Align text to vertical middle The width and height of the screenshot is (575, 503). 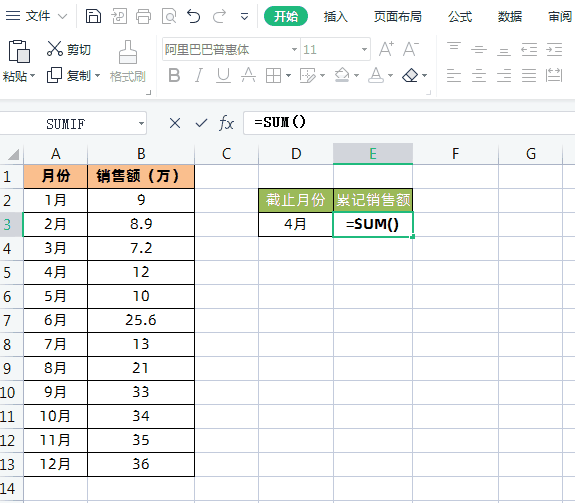tap(479, 49)
